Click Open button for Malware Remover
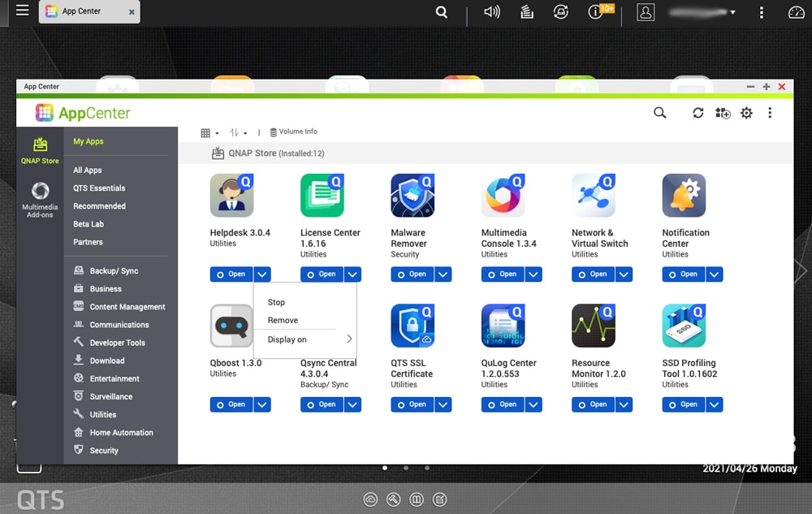This screenshot has height=514, width=812. [412, 274]
